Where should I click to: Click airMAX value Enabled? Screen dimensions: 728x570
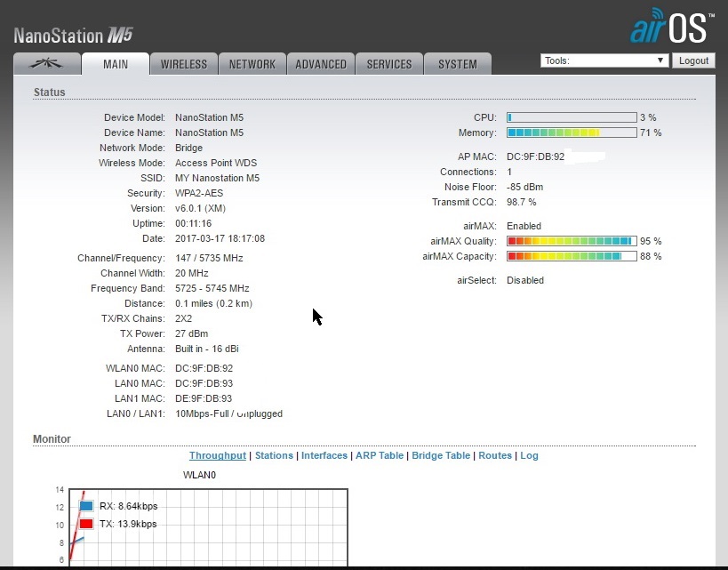click(x=524, y=226)
